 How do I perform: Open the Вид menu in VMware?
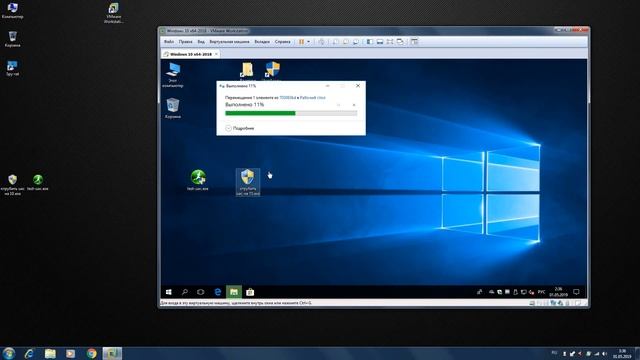[201, 42]
